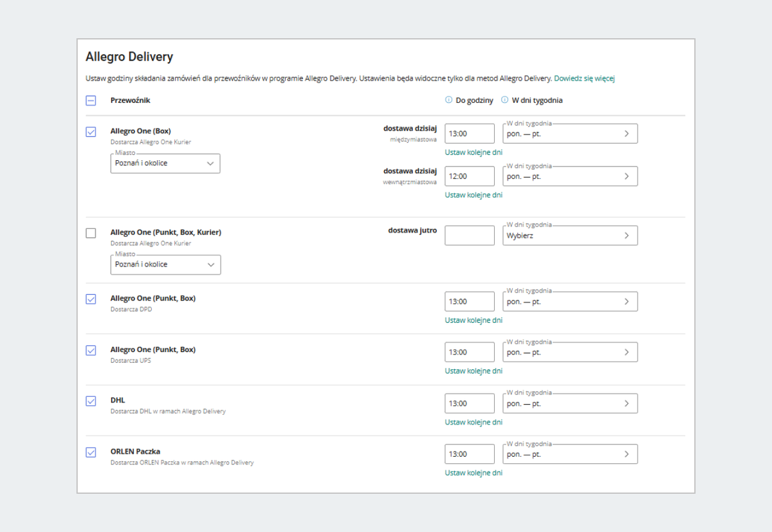Click the wewnątrzmiastowa label
The height and width of the screenshot is (532, 772).
click(410, 182)
